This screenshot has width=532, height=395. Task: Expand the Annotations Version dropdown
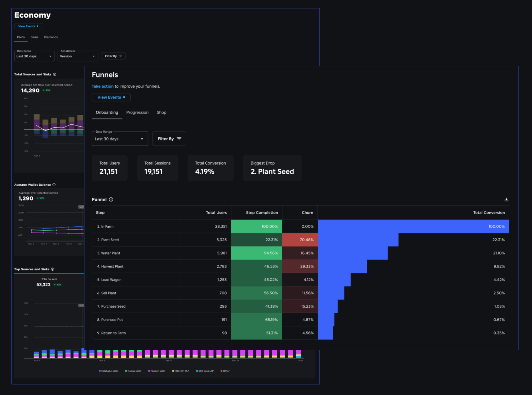pos(78,56)
